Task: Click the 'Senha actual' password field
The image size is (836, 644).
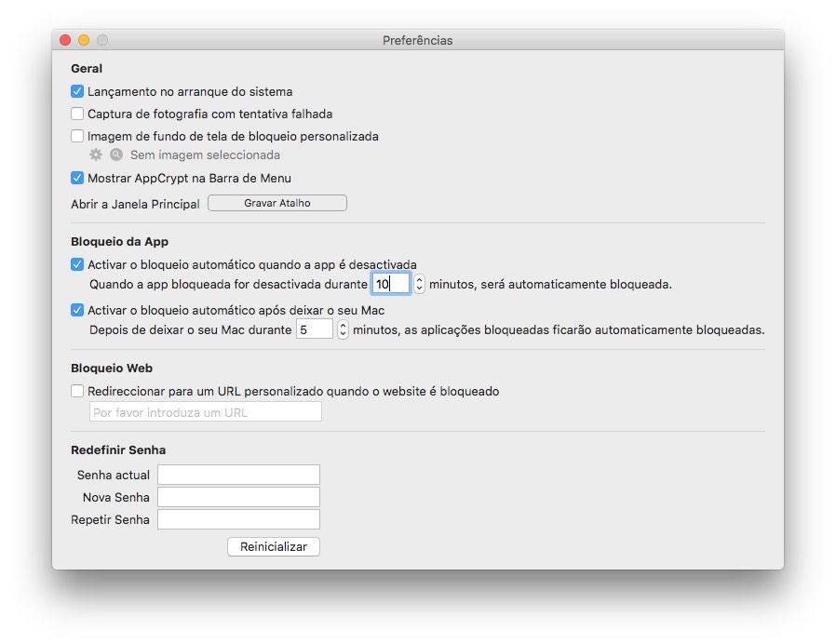Action: tap(238, 475)
